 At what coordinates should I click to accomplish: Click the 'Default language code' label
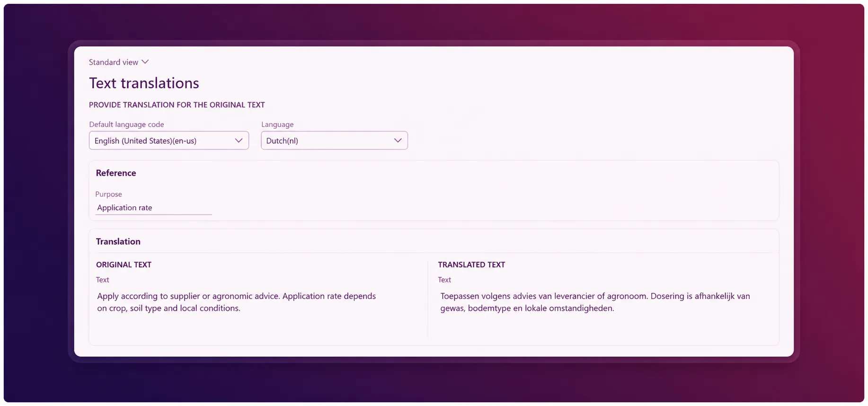click(x=126, y=124)
